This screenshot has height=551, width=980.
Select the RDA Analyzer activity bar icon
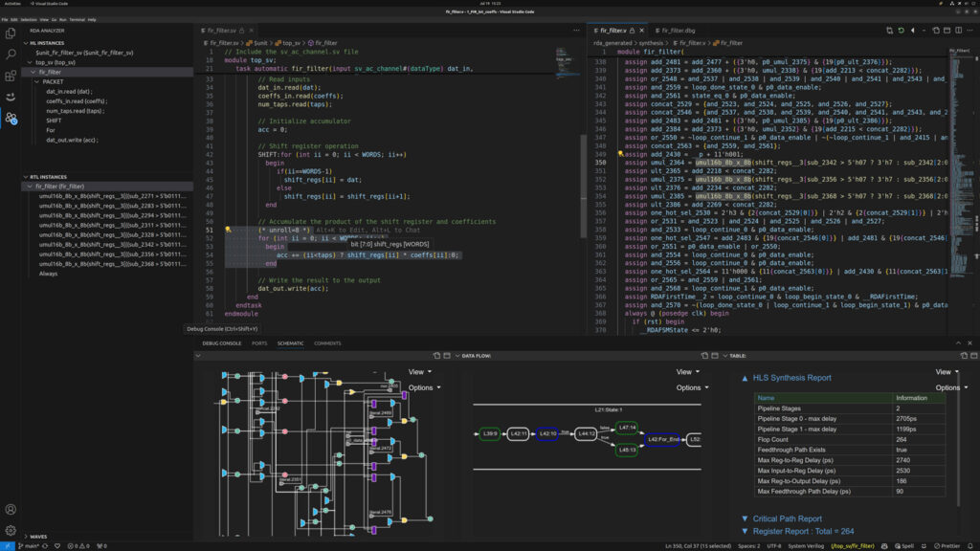coord(11,118)
